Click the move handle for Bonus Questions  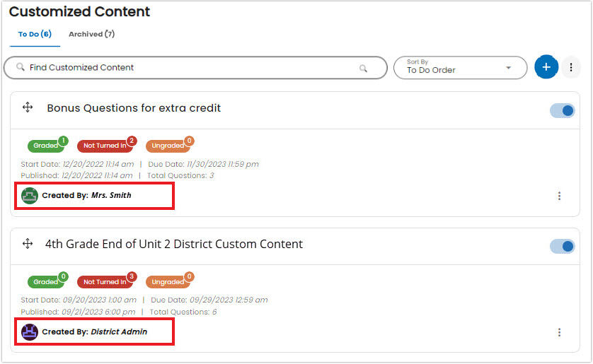tap(28, 107)
